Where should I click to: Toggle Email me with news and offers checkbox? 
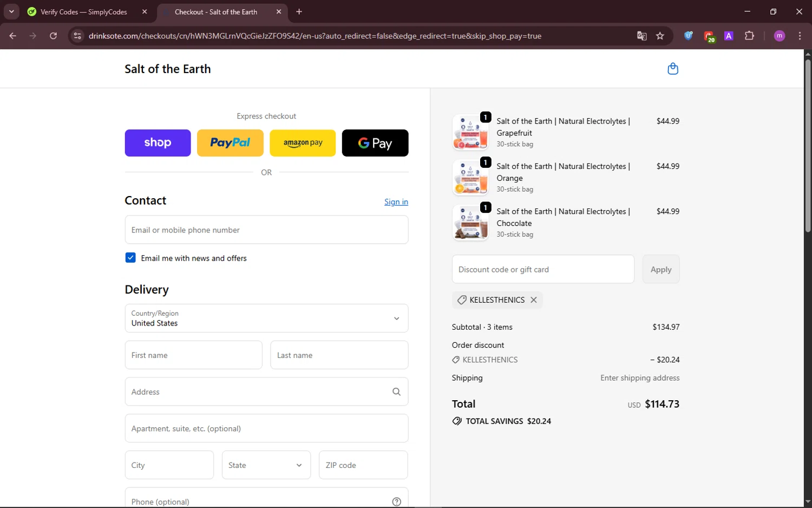[x=130, y=258]
